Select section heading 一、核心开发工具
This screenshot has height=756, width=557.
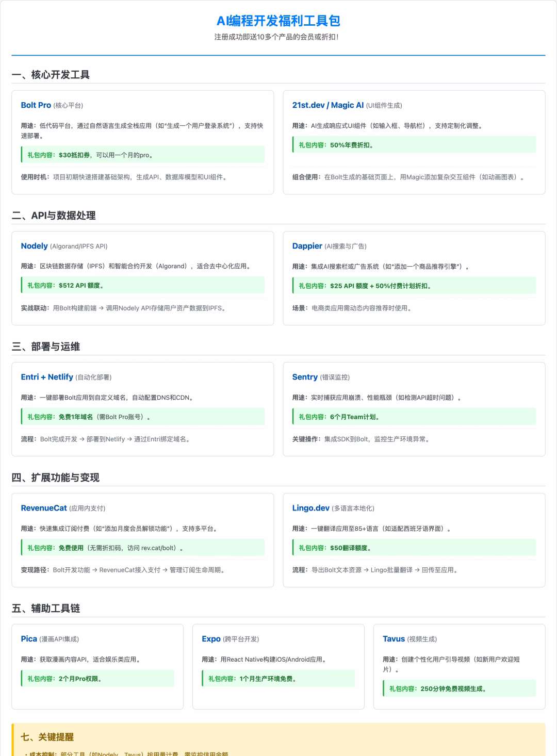(x=53, y=74)
